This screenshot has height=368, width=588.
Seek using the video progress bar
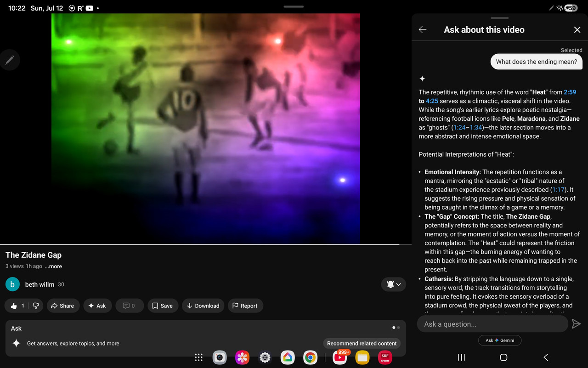coord(205,244)
